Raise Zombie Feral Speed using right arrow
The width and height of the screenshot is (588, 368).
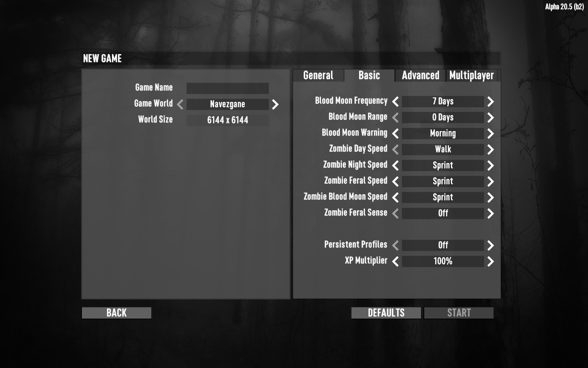click(491, 182)
